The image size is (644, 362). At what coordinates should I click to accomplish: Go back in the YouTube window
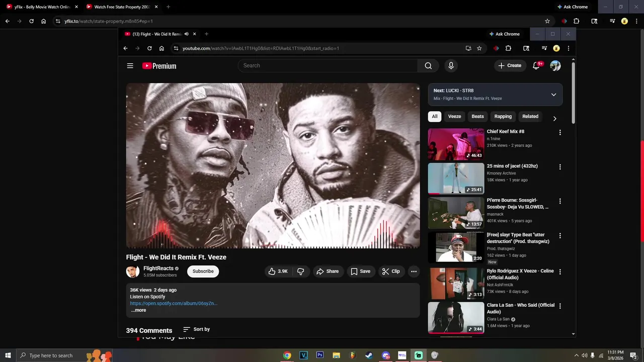click(x=125, y=48)
